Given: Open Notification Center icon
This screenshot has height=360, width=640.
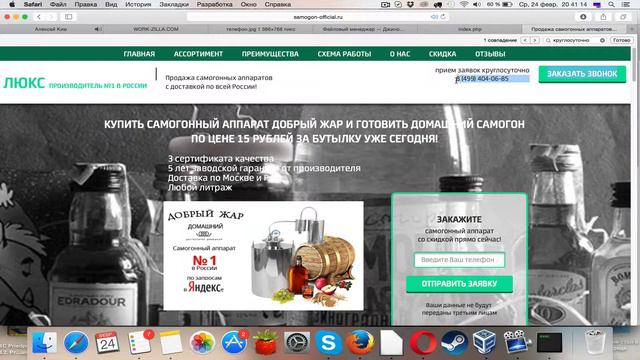Looking at the screenshot, I should click(625, 4).
